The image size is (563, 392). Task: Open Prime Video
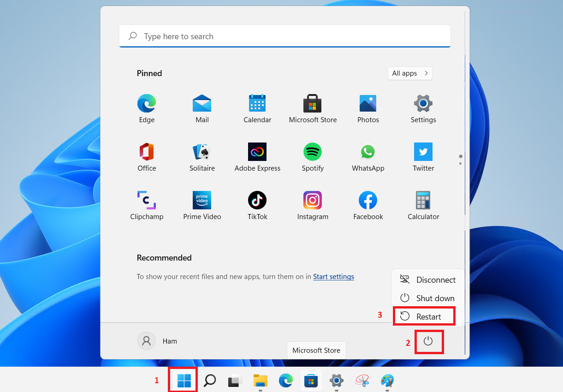coord(202,206)
